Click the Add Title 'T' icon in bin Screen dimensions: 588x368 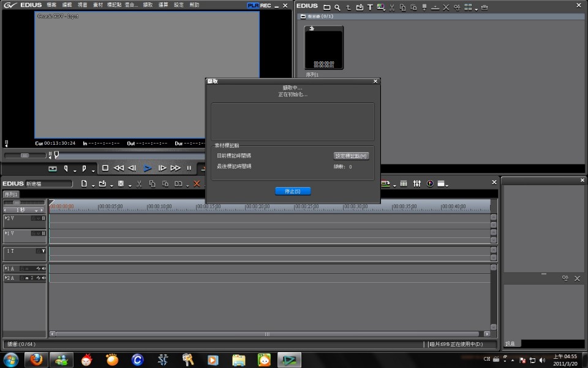click(x=370, y=7)
